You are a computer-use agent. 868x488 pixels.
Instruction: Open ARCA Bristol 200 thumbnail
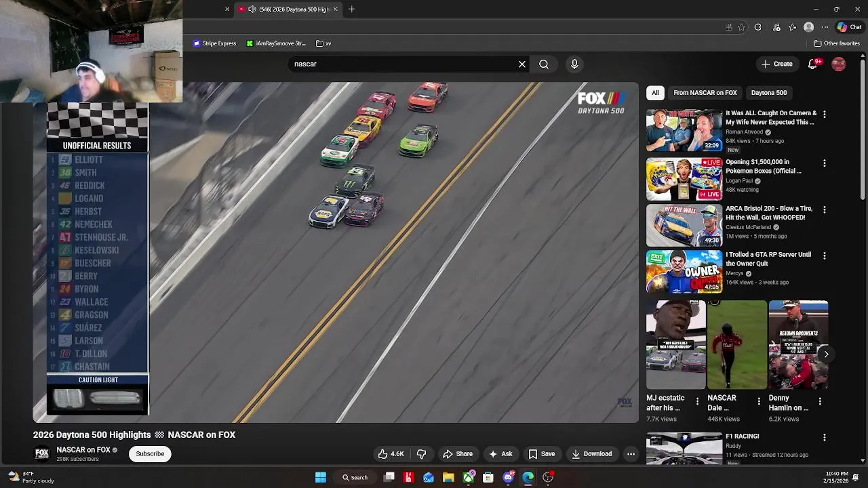(x=684, y=225)
